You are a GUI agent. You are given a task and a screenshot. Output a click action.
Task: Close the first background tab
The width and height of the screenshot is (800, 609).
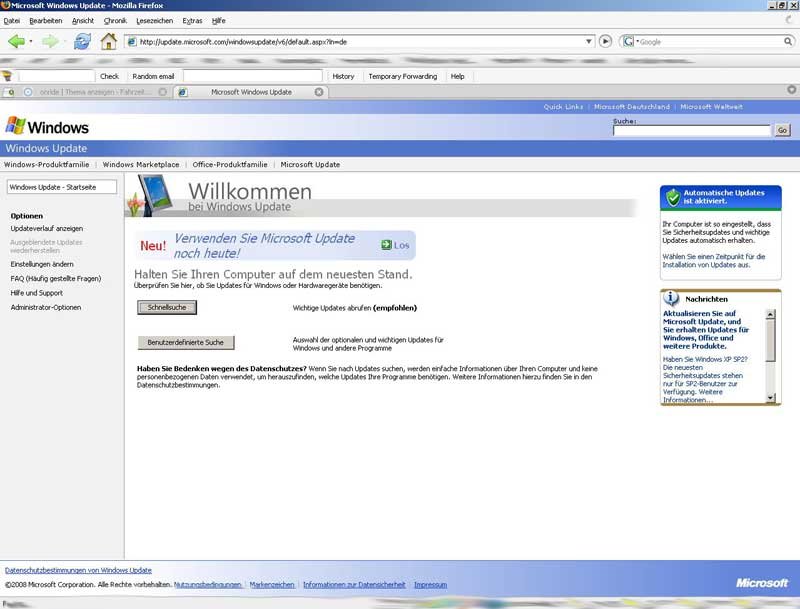click(x=163, y=92)
